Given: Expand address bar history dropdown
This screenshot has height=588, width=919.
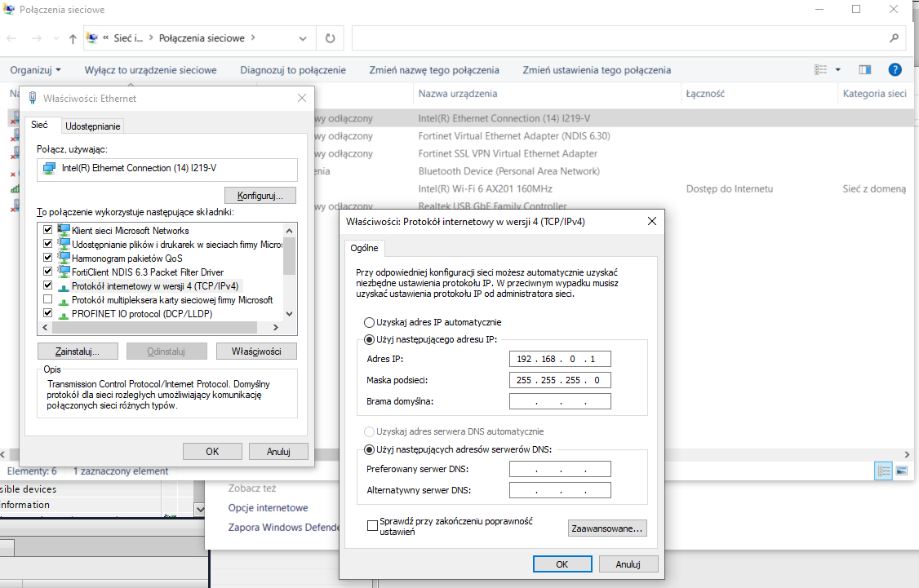Looking at the screenshot, I should pos(303,38).
